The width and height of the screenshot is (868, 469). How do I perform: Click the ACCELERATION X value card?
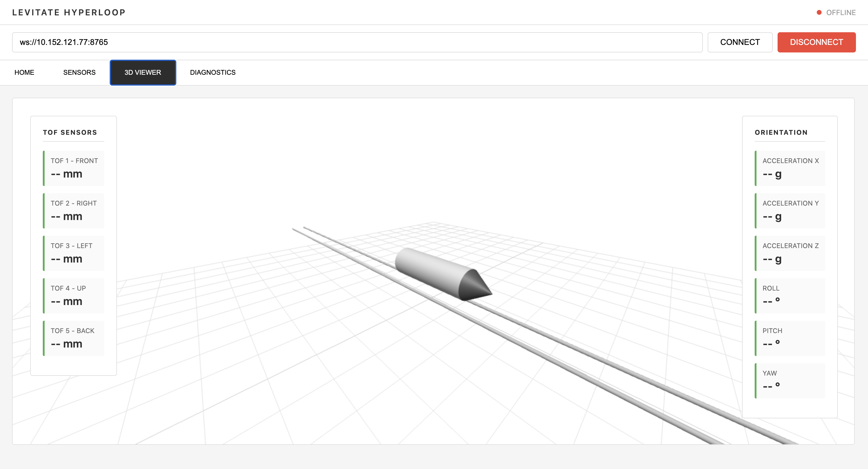click(x=790, y=168)
